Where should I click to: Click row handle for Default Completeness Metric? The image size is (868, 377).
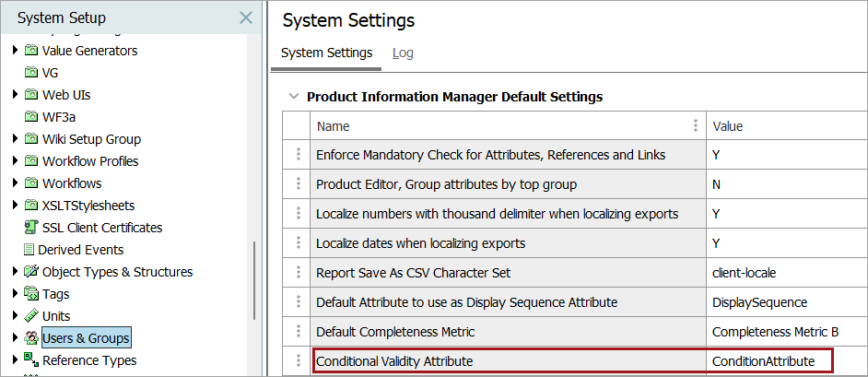tap(298, 332)
